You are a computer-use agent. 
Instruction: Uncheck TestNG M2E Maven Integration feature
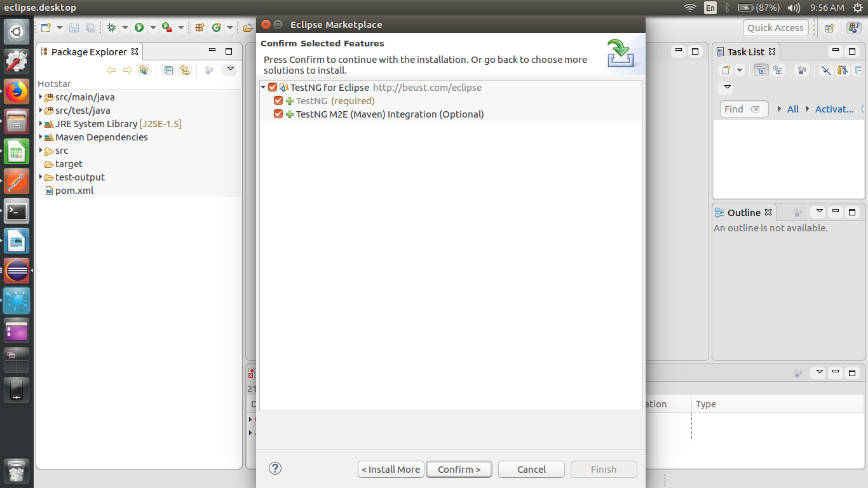[x=278, y=114]
